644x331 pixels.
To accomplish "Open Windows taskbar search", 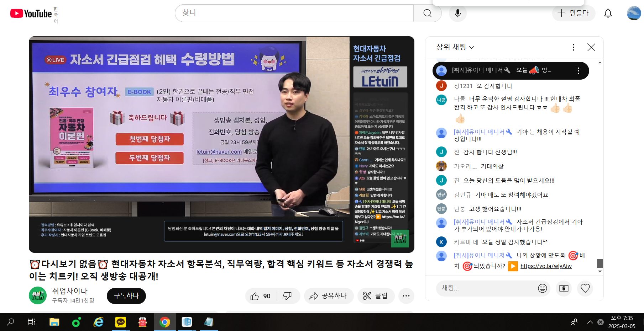I will [x=11, y=322].
